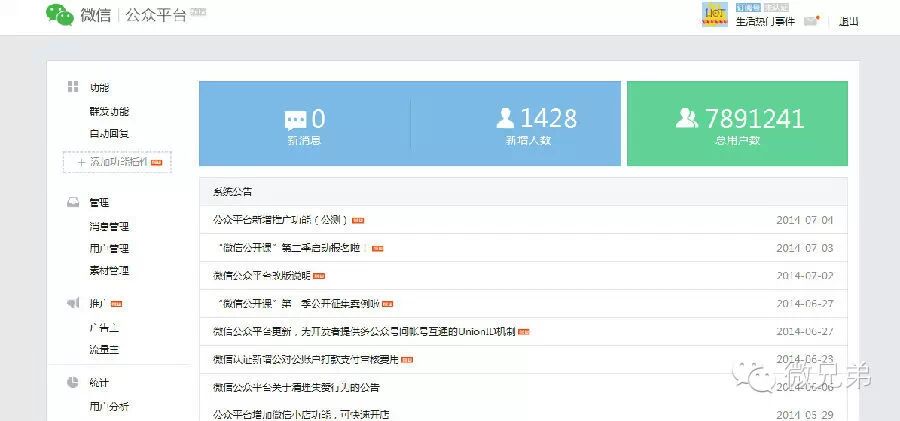Click the green WeChat logo icon

click(60, 14)
